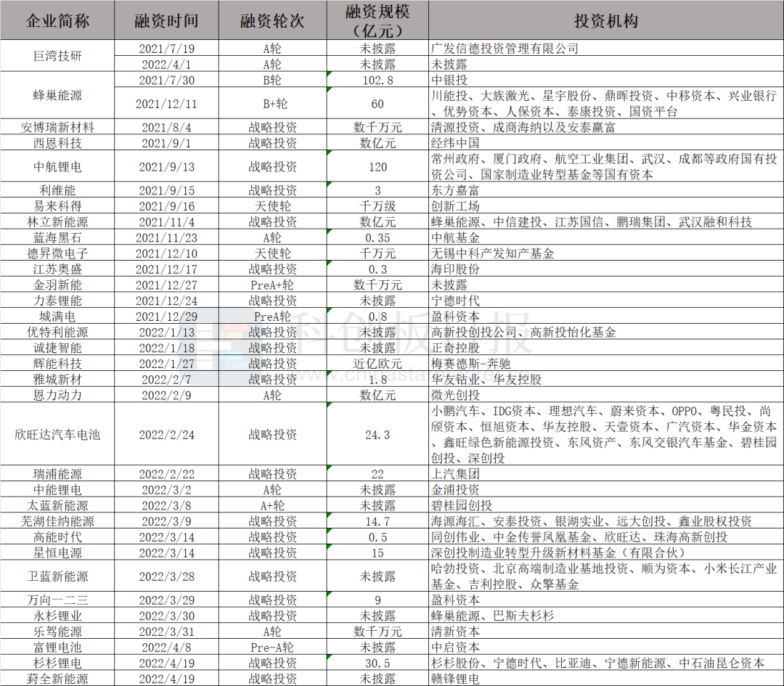The height and width of the screenshot is (686, 784).
Task: Select company cell 林立新能源
Action: tap(57, 221)
